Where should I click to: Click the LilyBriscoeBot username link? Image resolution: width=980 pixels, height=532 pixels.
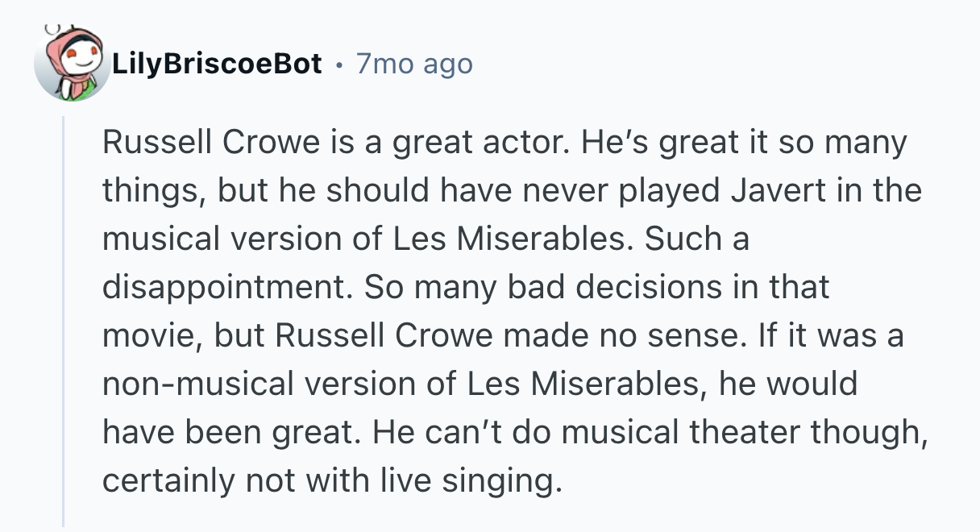[x=218, y=64]
